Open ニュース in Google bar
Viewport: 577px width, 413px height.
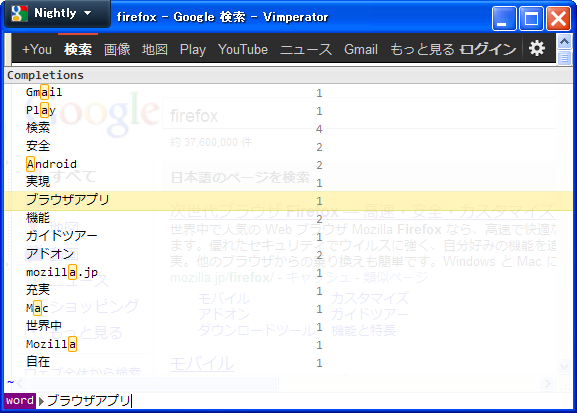click(x=306, y=49)
